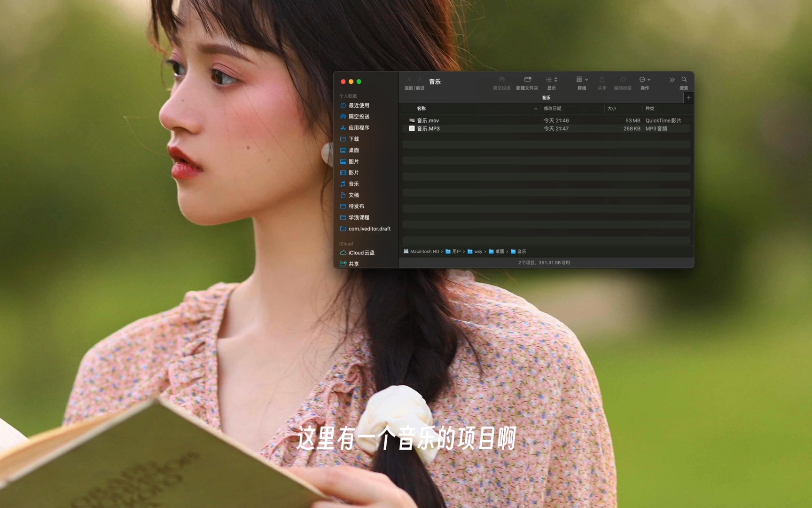Go back in the Finder window
812x508 pixels.
click(409, 80)
